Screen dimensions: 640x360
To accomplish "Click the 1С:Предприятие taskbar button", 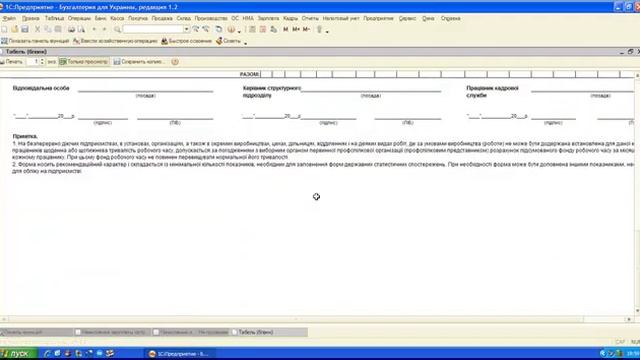I will pos(179,354).
